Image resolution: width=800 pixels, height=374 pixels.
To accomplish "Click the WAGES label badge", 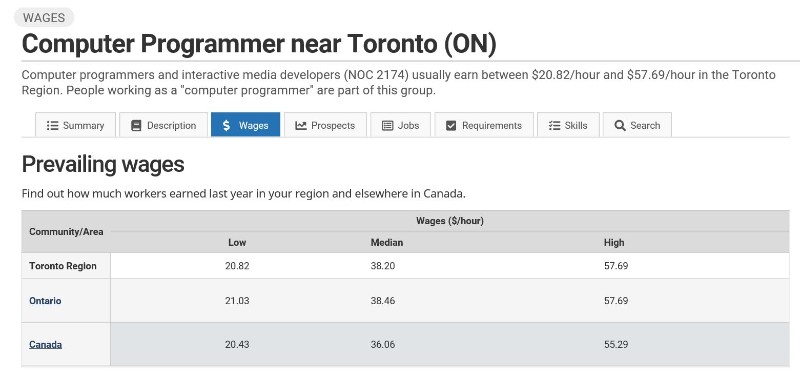I will 44,17.
